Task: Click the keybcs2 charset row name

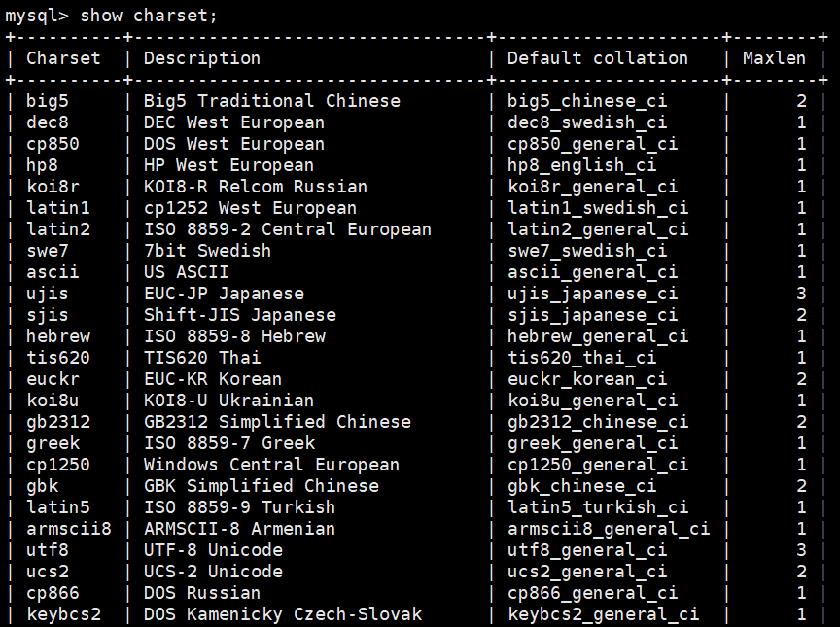Action: [64, 614]
